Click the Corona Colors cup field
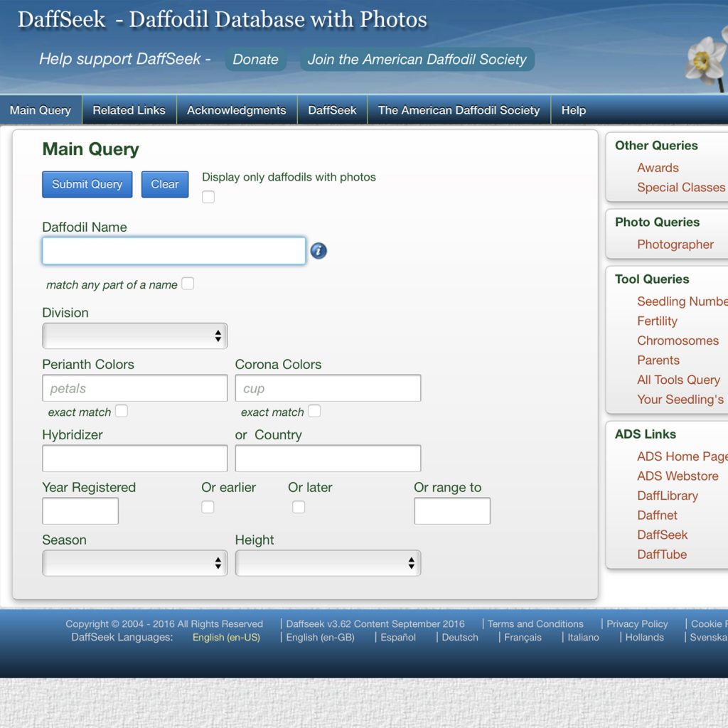Viewport: 728px width, 728px height. point(328,388)
